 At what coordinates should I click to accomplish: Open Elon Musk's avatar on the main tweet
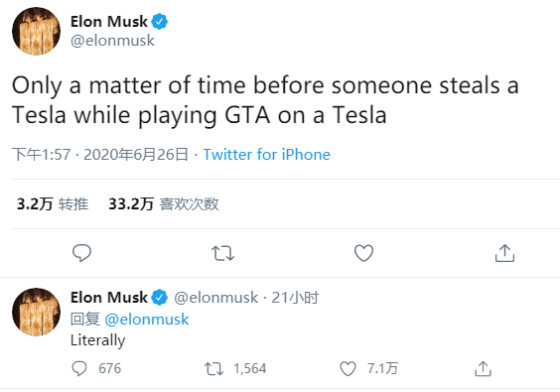(x=36, y=31)
